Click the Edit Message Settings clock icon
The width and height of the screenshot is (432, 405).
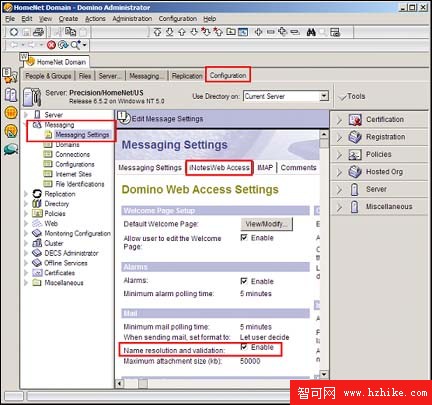(124, 118)
